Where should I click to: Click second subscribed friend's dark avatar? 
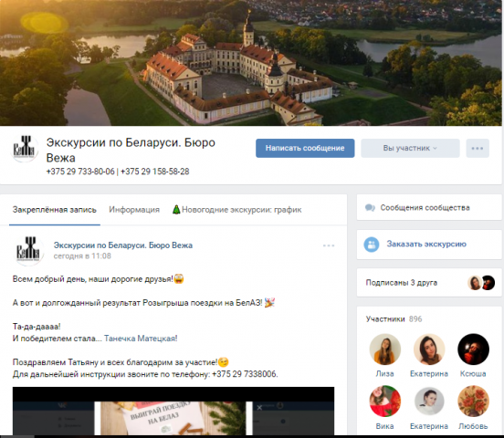488,283
